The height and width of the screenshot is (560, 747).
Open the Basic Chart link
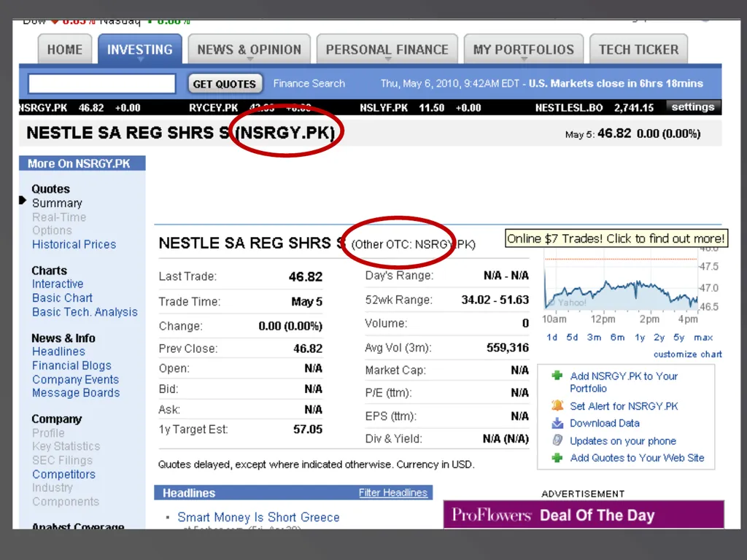[63, 297]
